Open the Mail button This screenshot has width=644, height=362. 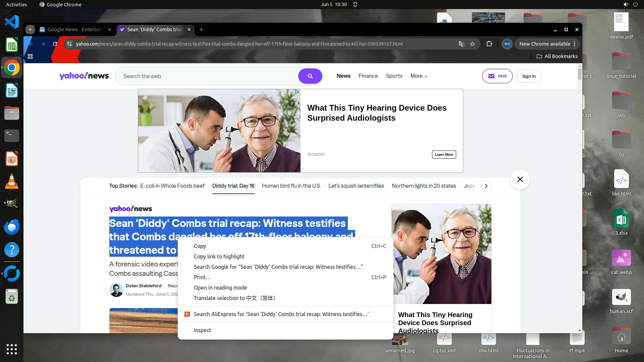[x=497, y=76]
